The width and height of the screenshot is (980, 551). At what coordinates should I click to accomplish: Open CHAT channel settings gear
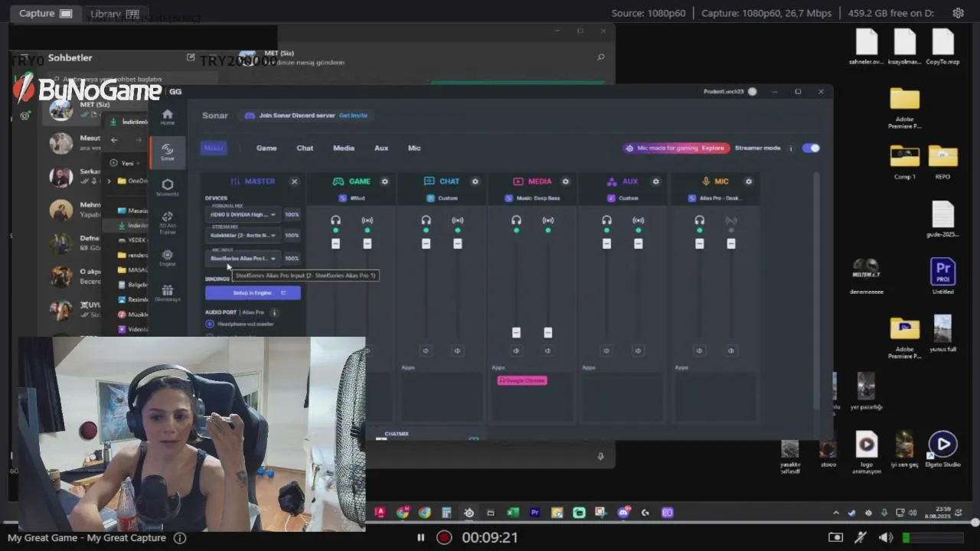point(475,181)
